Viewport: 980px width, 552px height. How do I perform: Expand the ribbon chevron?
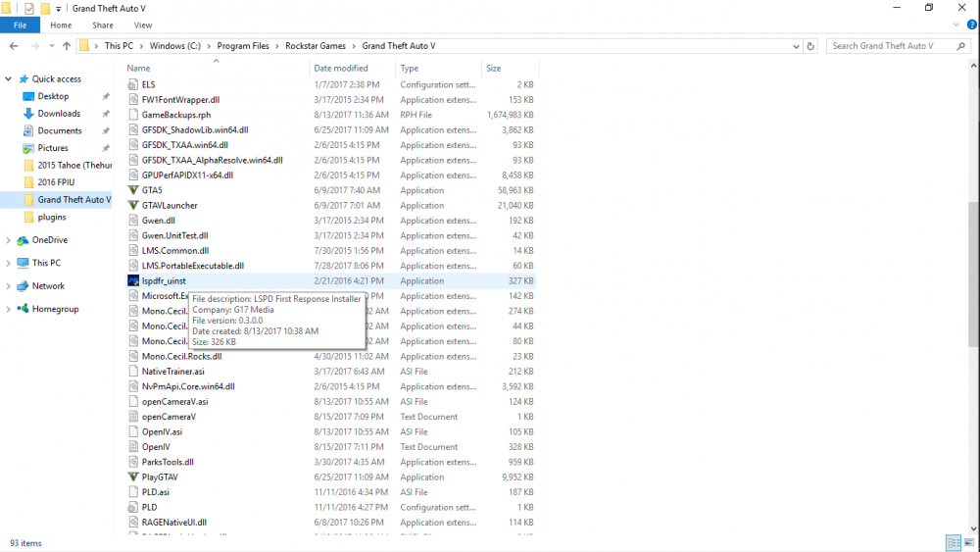coord(956,25)
